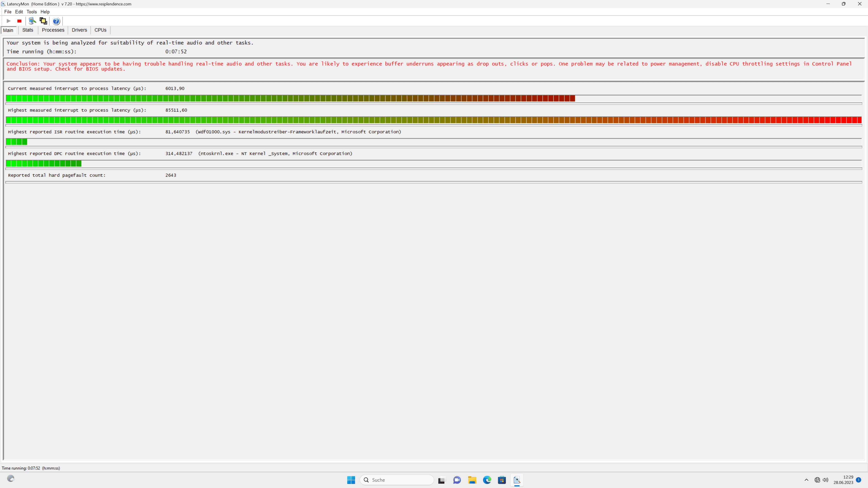Open the Edit menu

tap(19, 12)
